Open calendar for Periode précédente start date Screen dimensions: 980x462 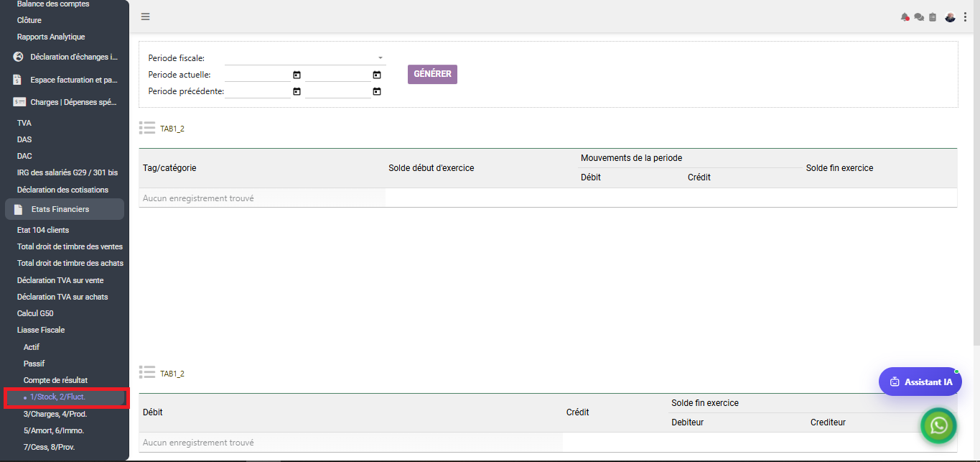click(x=297, y=91)
